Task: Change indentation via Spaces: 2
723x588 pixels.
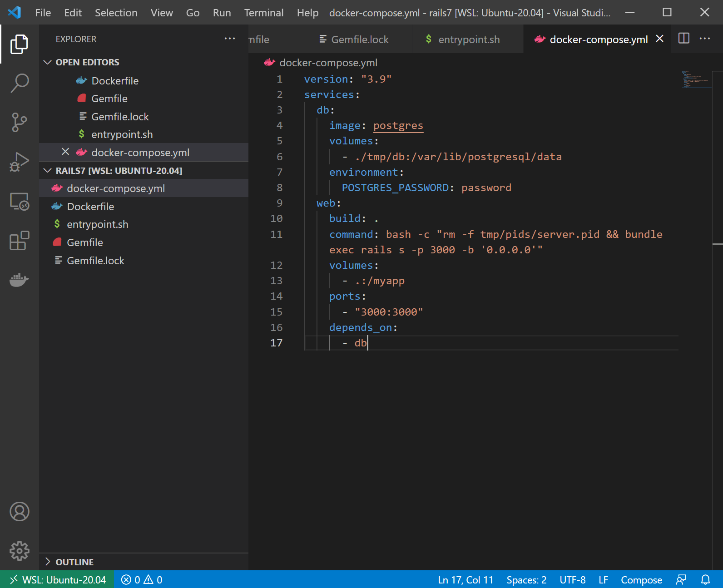Action: click(x=526, y=580)
